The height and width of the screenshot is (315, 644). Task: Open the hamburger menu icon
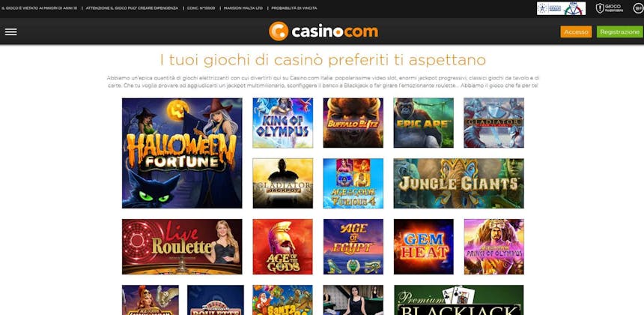(x=10, y=31)
